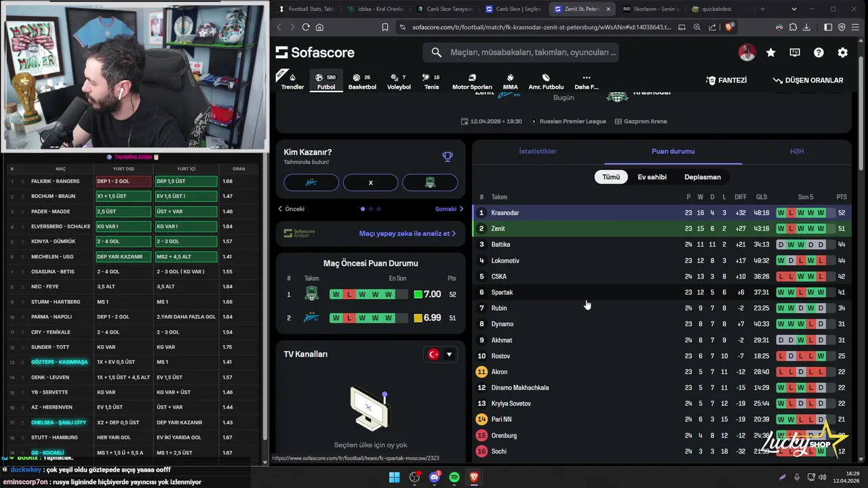Share page via address bar share icon
The width and height of the screenshot is (868, 488).
pyautogui.click(x=713, y=27)
